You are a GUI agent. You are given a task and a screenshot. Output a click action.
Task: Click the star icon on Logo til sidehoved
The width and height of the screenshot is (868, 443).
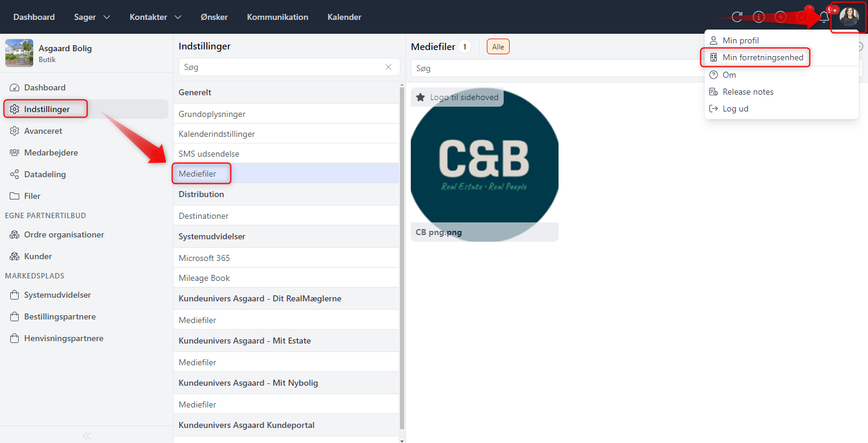(x=420, y=97)
